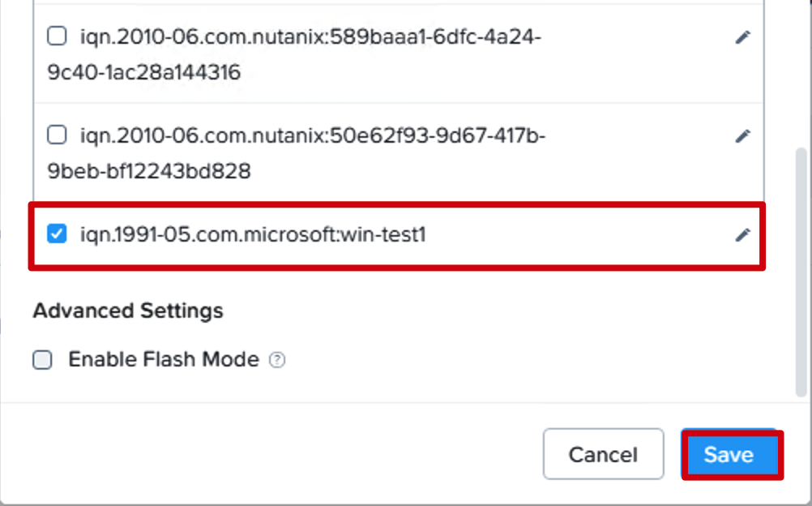The image size is (812, 506).
Task: Click the vertical scrollbar thumb
Action: pyautogui.click(x=801, y=272)
